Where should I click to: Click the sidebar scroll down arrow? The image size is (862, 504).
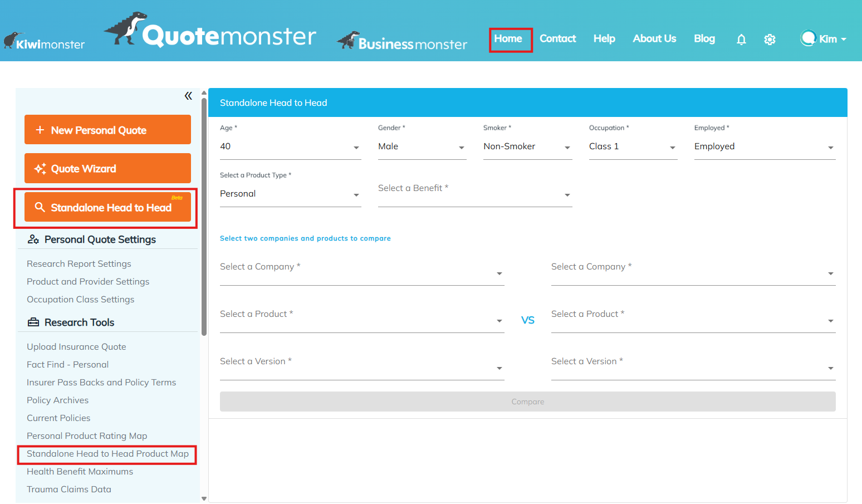pyautogui.click(x=204, y=499)
